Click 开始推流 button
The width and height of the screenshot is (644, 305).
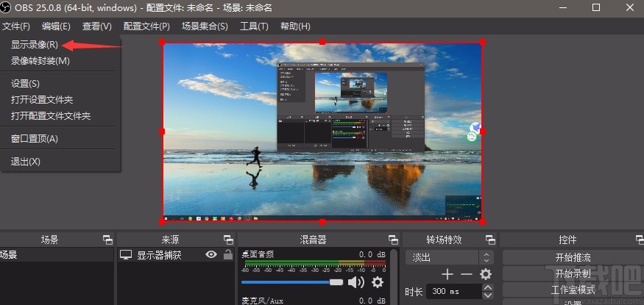[x=573, y=257]
